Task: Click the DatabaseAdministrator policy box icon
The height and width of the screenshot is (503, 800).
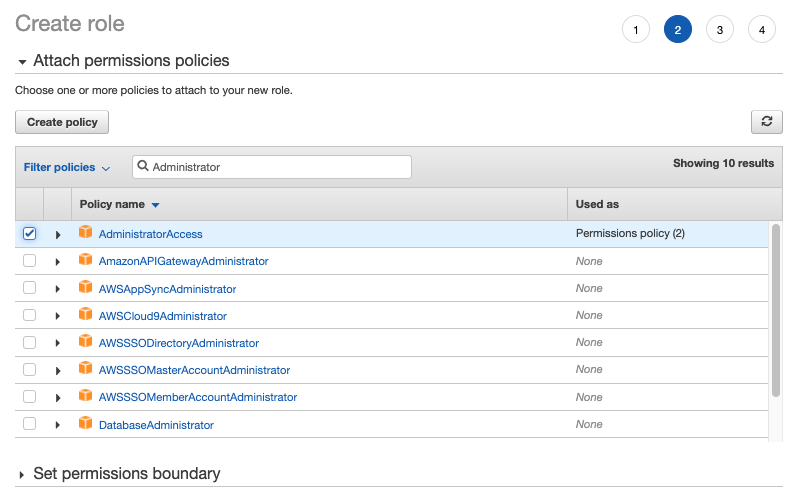Action: pyautogui.click(x=85, y=423)
